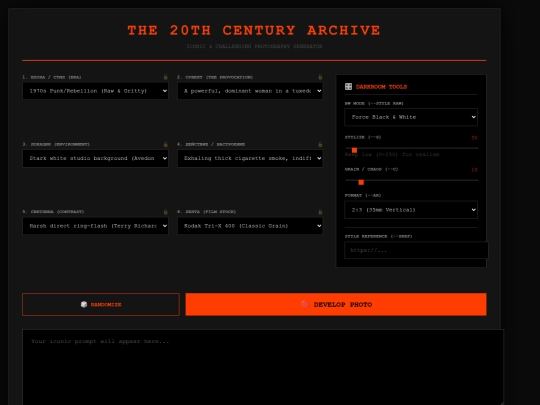Click 'The 20th Century Archive' heading
This screenshot has height=405, width=540.
254,30
